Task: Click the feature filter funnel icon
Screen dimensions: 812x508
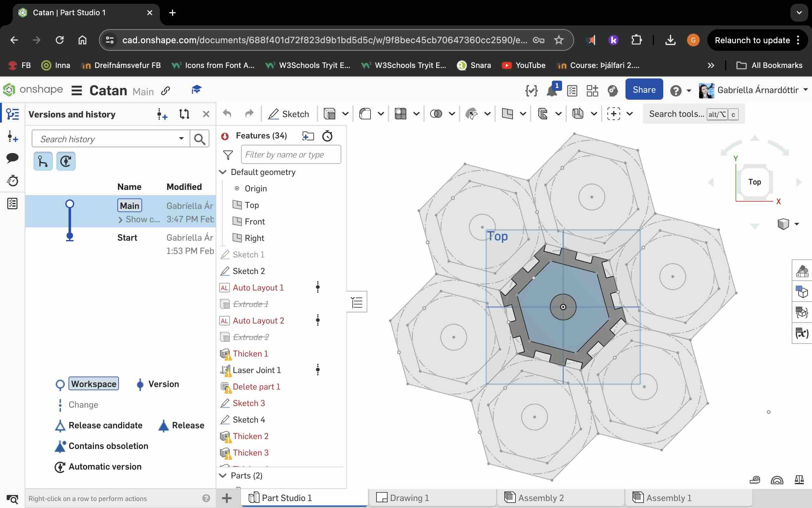Action: (228, 155)
